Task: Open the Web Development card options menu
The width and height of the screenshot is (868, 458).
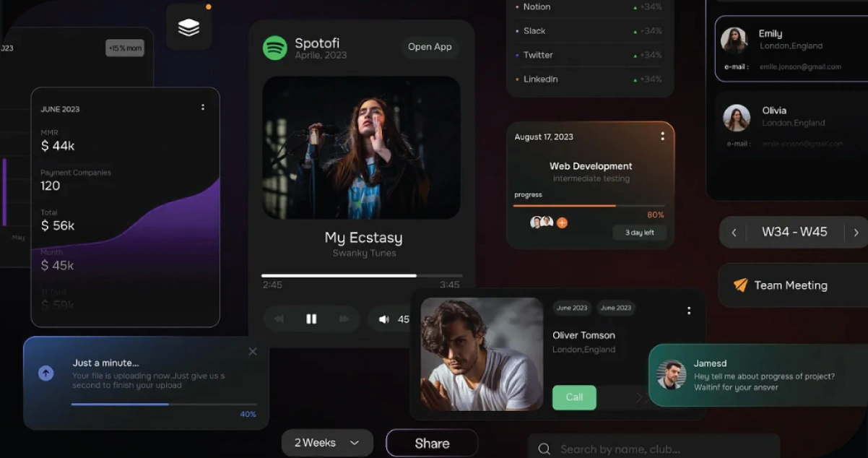Action: click(662, 136)
